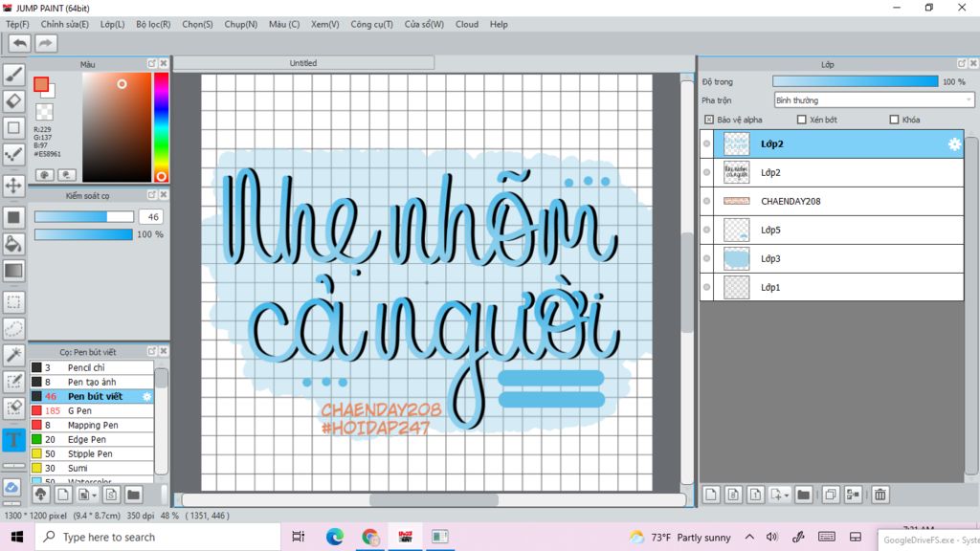980x551 pixels.
Task: Click the rainbow hue bar
Action: [x=161, y=127]
